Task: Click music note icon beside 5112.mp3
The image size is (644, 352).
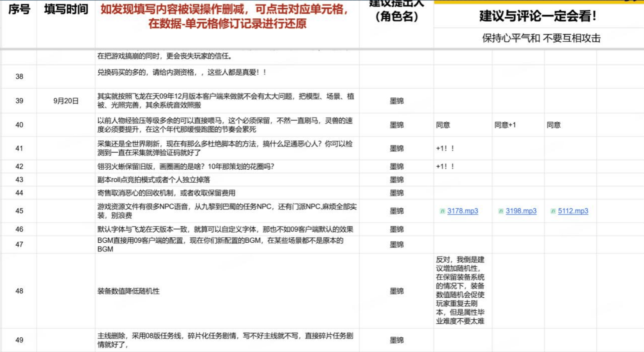Action: 553,211
